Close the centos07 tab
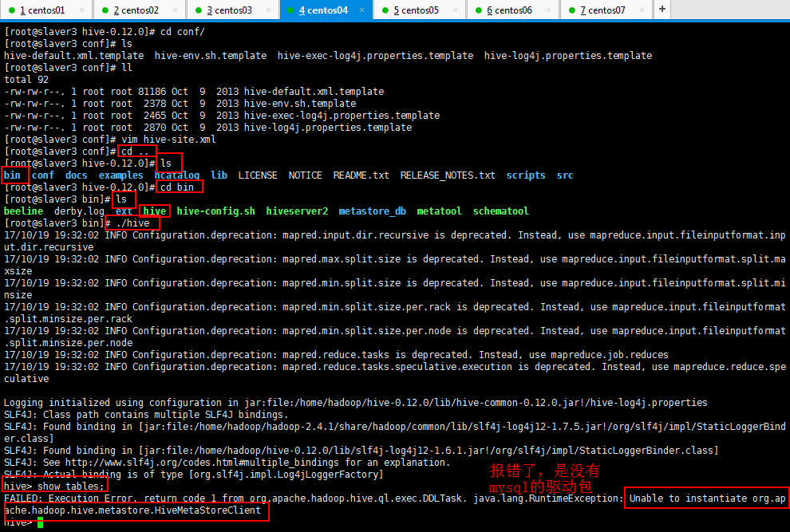 click(x=642, y=10)
